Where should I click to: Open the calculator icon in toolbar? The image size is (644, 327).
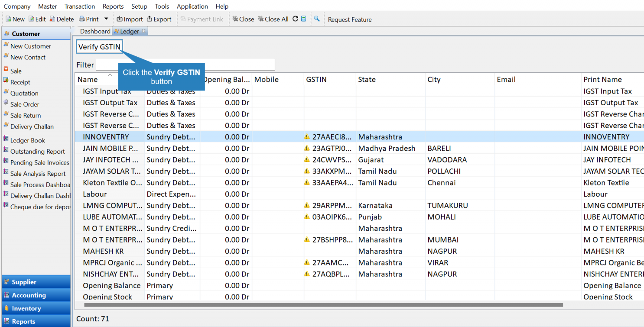coord(304,19)
